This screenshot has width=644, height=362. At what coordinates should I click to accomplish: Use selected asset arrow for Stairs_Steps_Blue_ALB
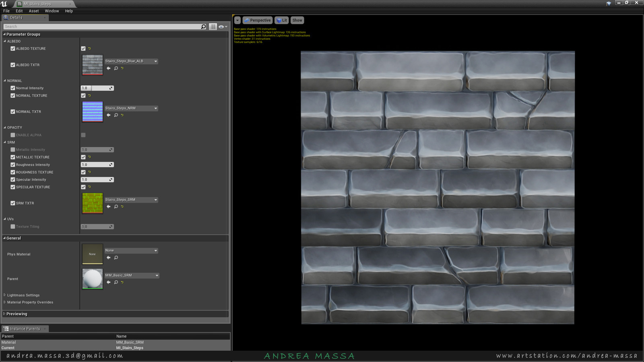[x=108, y=68]
